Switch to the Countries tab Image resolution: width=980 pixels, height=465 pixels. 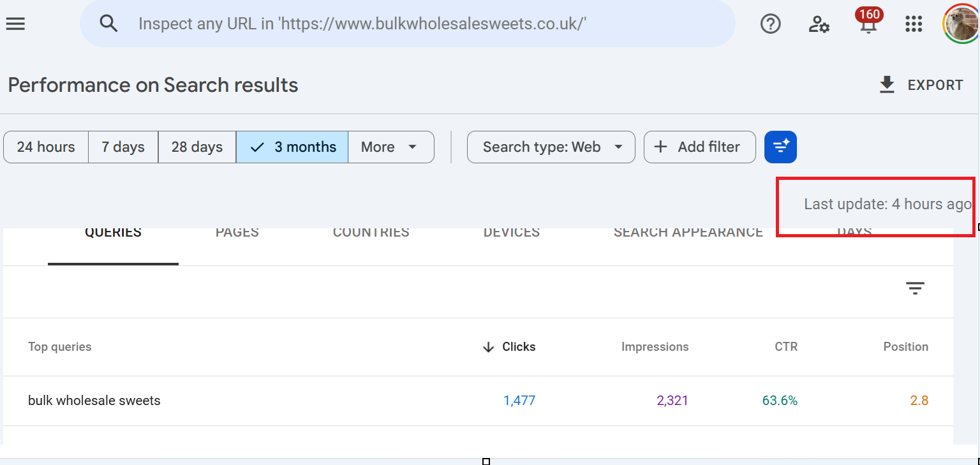point(371,233)
